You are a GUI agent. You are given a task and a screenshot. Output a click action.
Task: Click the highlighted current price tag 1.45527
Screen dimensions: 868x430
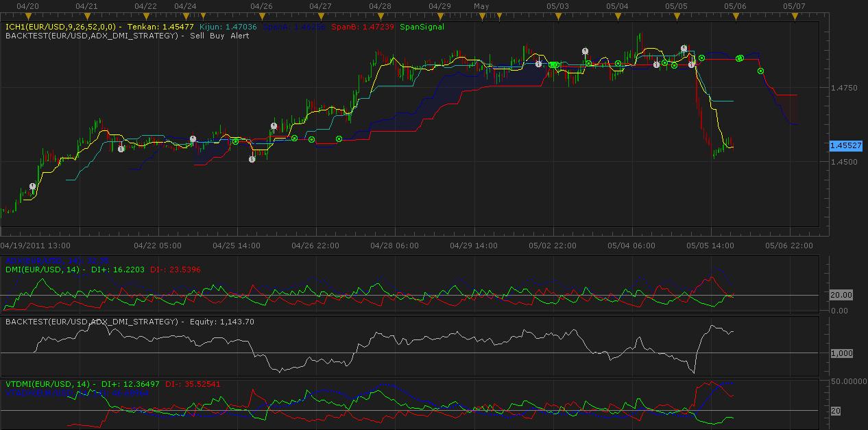point(845,146)
